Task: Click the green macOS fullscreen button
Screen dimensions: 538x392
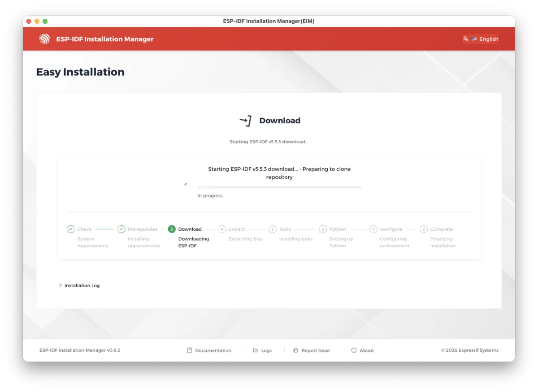Action: coord(45,21)
